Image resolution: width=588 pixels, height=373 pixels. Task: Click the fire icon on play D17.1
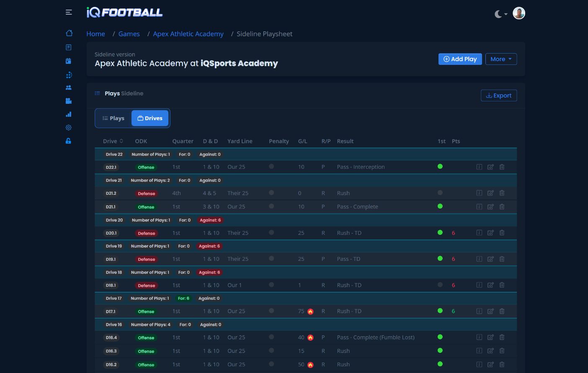(x=310, y=311)
